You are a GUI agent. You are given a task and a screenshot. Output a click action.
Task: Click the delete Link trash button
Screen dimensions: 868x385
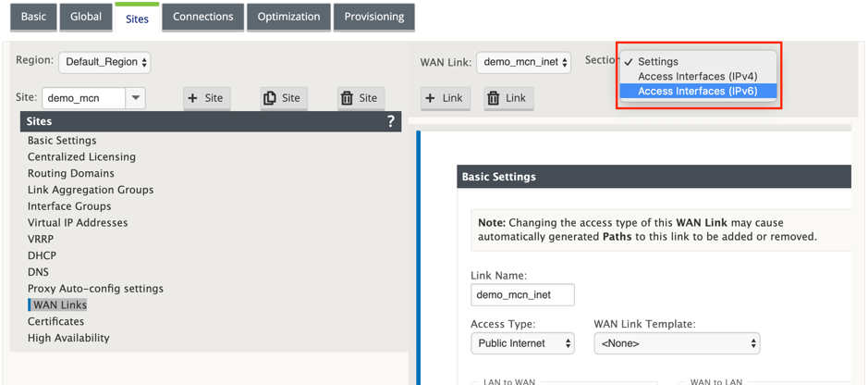pos(508,98)
